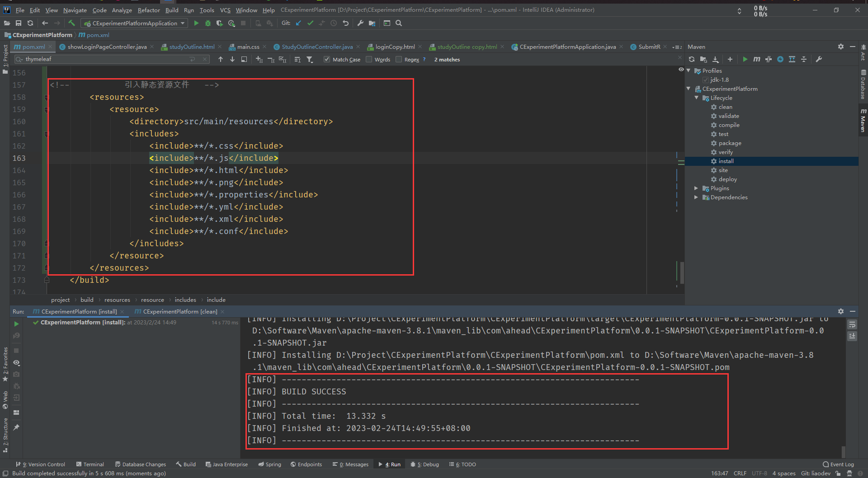Update project from Git with blue arrow

point(298,23)
